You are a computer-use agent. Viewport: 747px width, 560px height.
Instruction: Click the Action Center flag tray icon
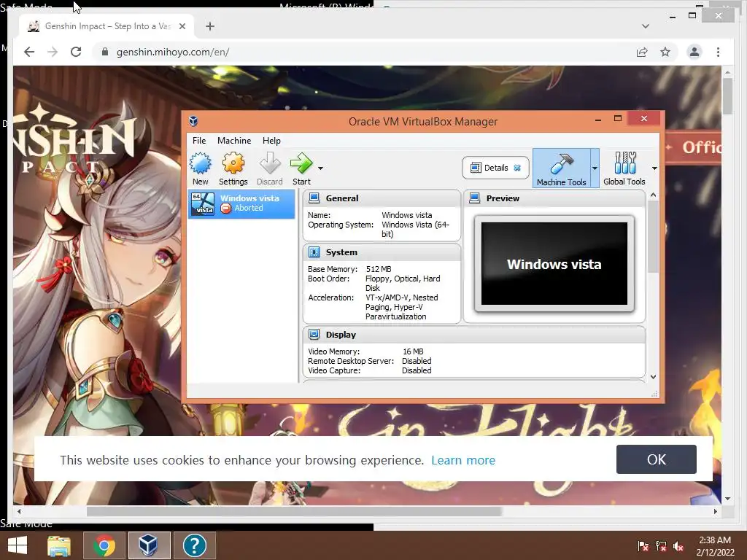click(x=643, y=545)
